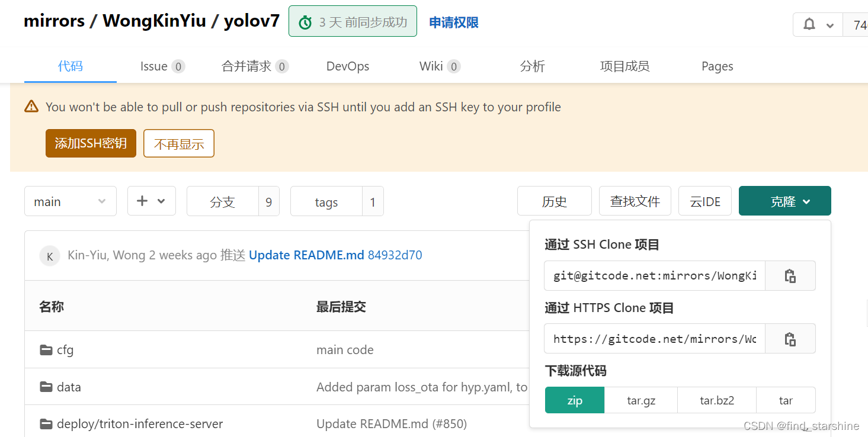Click the 3 天 前同步成功 sync badge
The width and height of the screenshot is (868, 437).
click(353, 21)
